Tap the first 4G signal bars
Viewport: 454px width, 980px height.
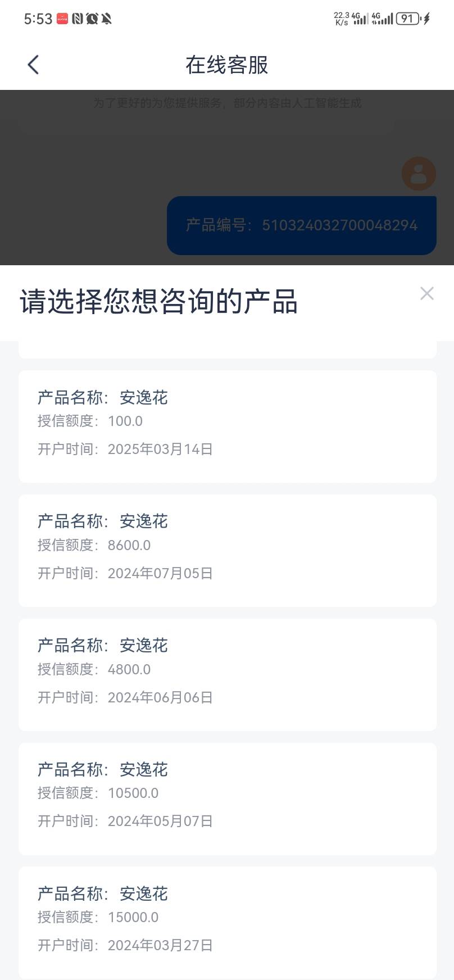[360, 19]
